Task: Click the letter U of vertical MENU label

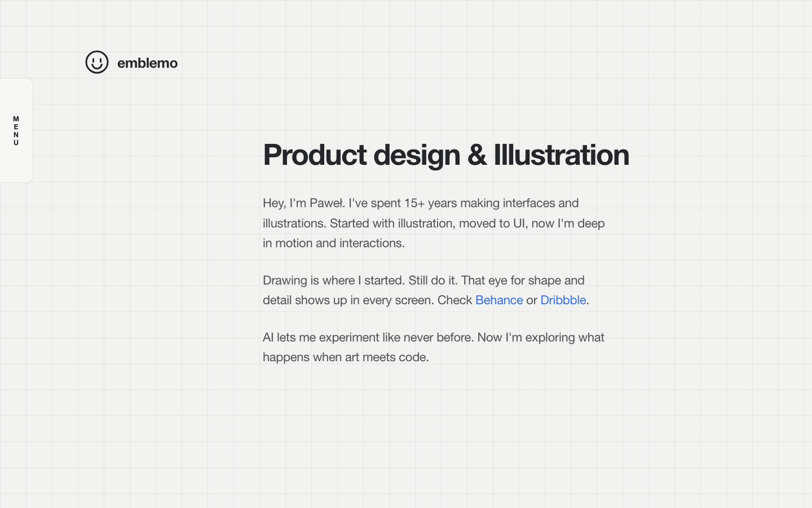Action: tap(16, 143)
